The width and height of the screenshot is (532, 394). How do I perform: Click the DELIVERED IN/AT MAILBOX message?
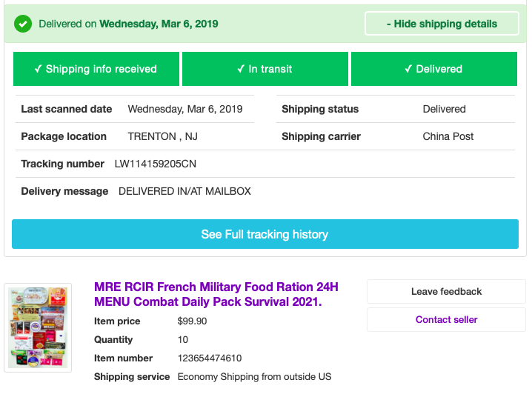(184, 191)
